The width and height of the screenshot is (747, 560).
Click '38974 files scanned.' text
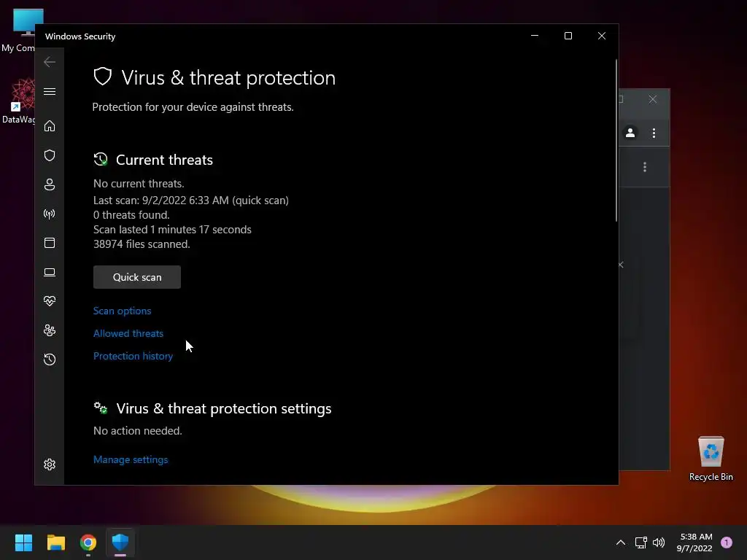(142, 244)
